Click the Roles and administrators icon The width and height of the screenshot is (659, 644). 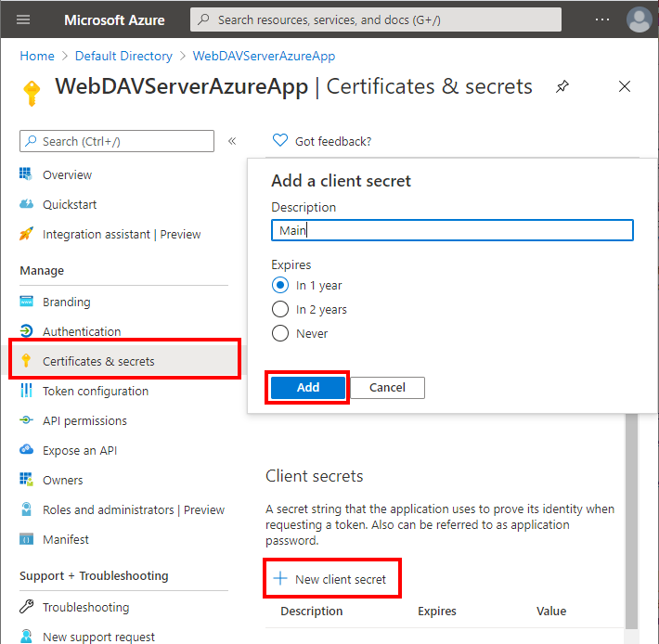pyautogui.click(x=26, y=509)
